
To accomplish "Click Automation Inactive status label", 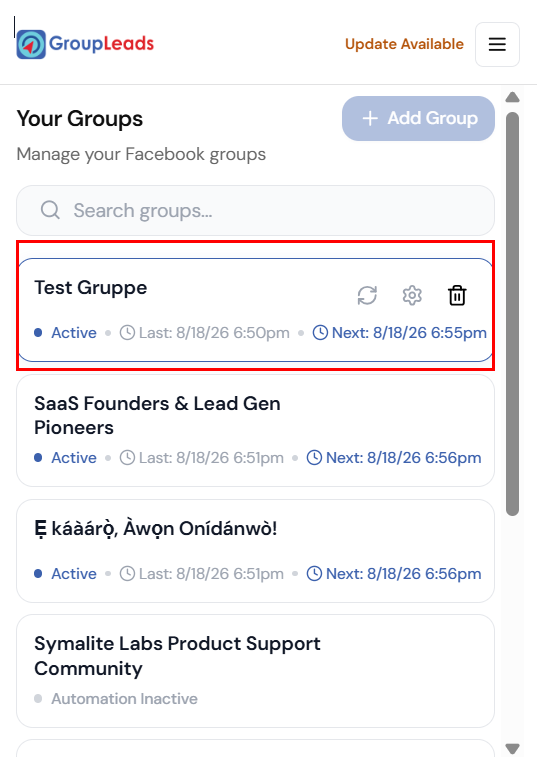I will tap(125, 699).
